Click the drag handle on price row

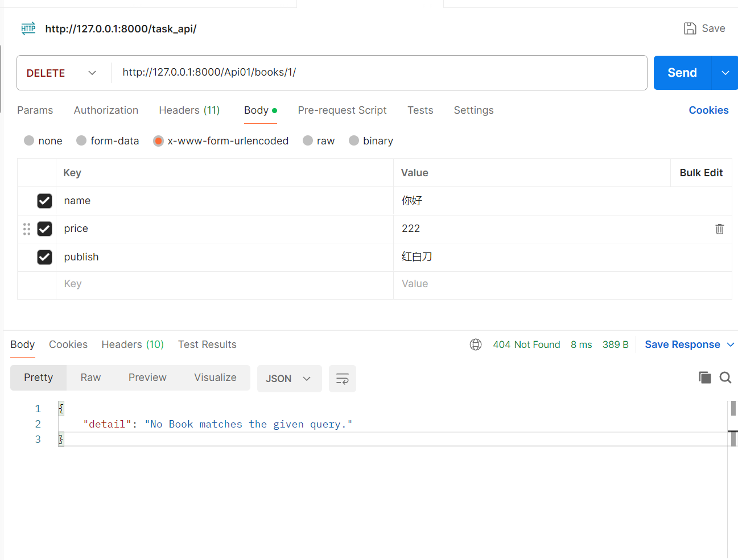pyautogui.click(x=27, y=229)
